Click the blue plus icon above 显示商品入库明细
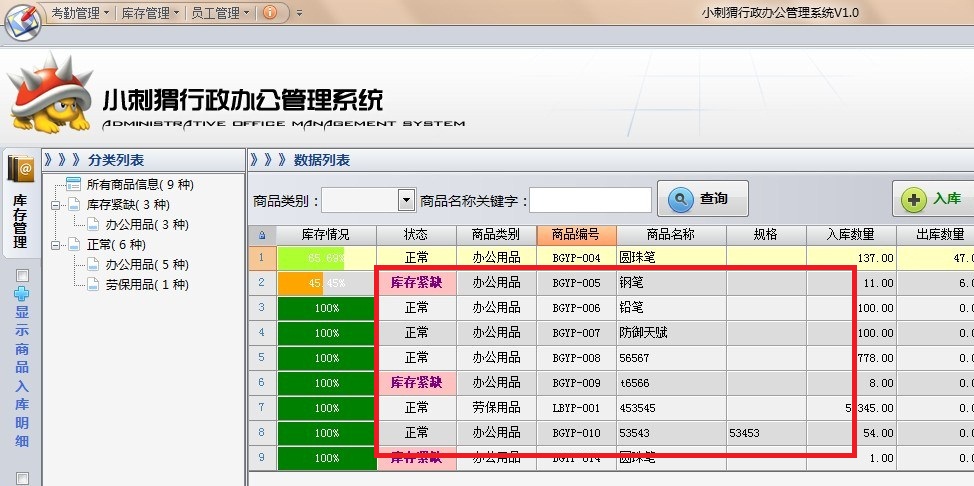The image size is (974, 486). click(22, 295)
